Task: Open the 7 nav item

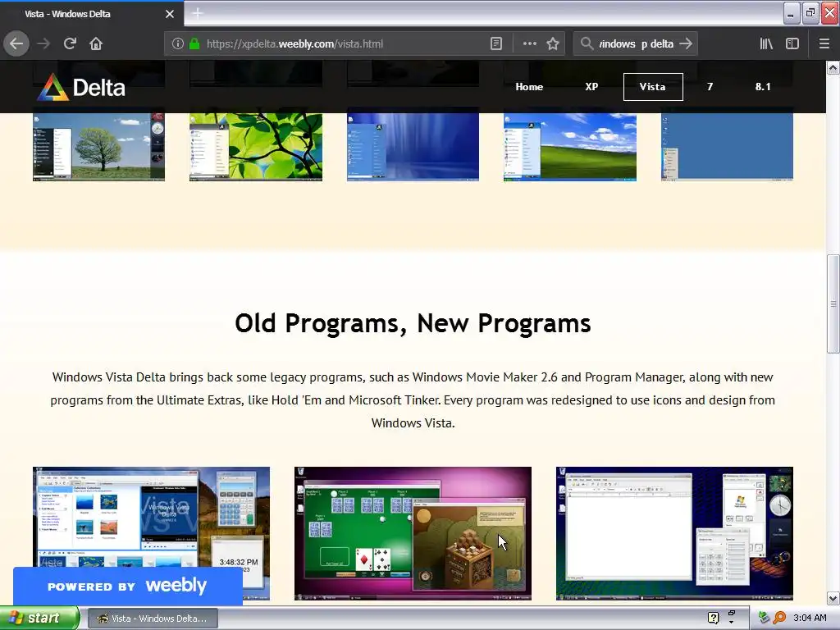Action: pos(710,87)
